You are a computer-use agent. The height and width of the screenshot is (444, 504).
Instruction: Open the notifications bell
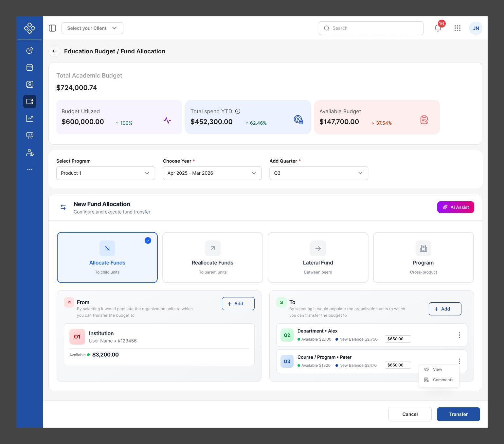coord(438,28)
